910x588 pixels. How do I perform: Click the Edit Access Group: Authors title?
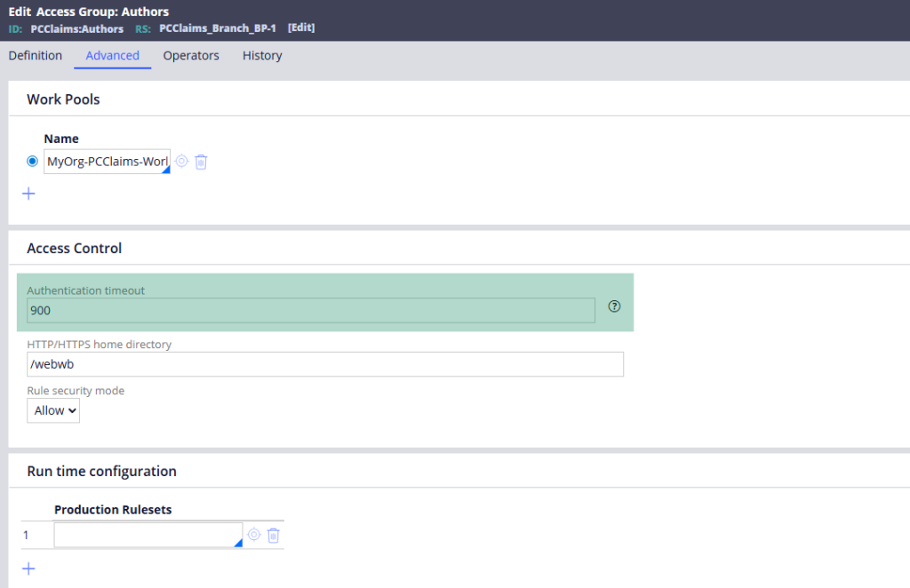pyautogui.click(x=89, y=12)
